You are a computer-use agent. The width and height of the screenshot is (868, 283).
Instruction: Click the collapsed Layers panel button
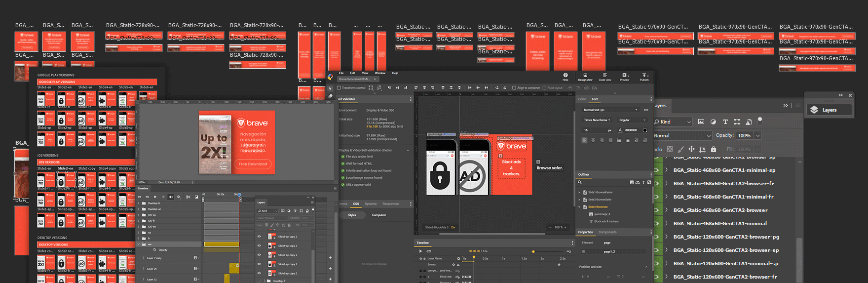pyautogui.click(x=830, y=110)
